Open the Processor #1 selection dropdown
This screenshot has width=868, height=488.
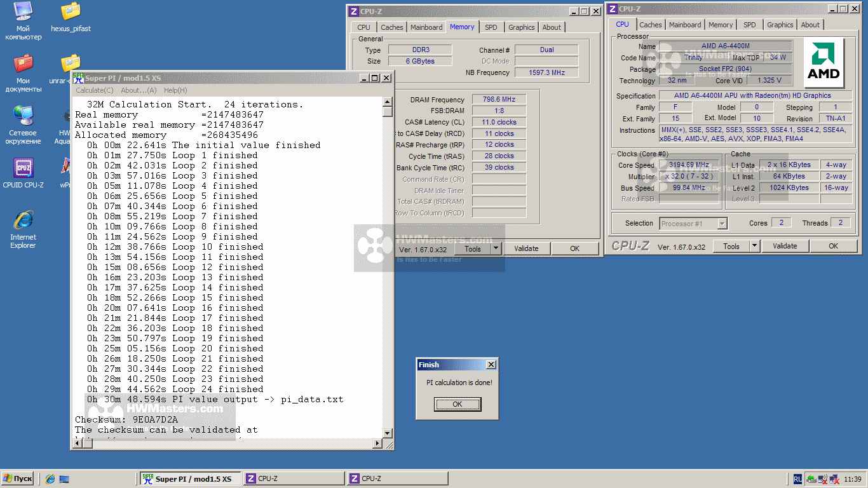point(693,223)
